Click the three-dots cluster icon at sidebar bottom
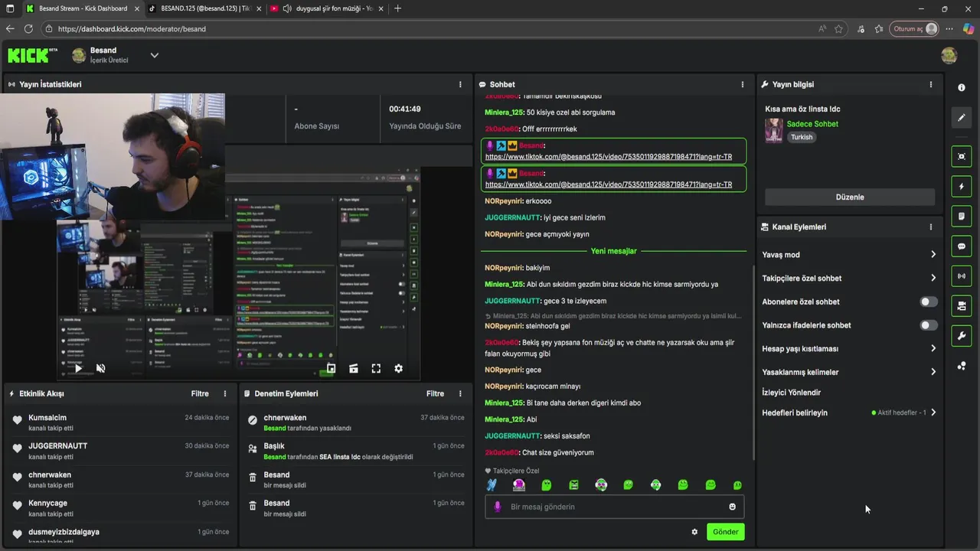 (962, 366)
